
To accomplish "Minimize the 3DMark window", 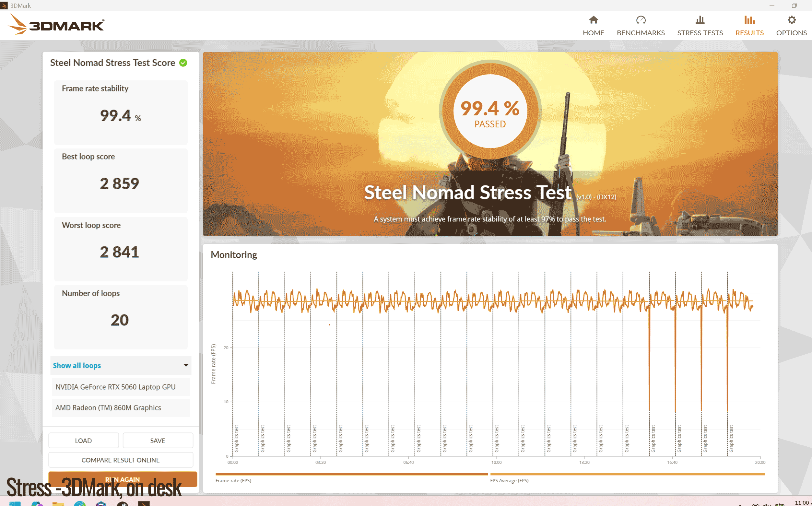I will tap(772, 6).
